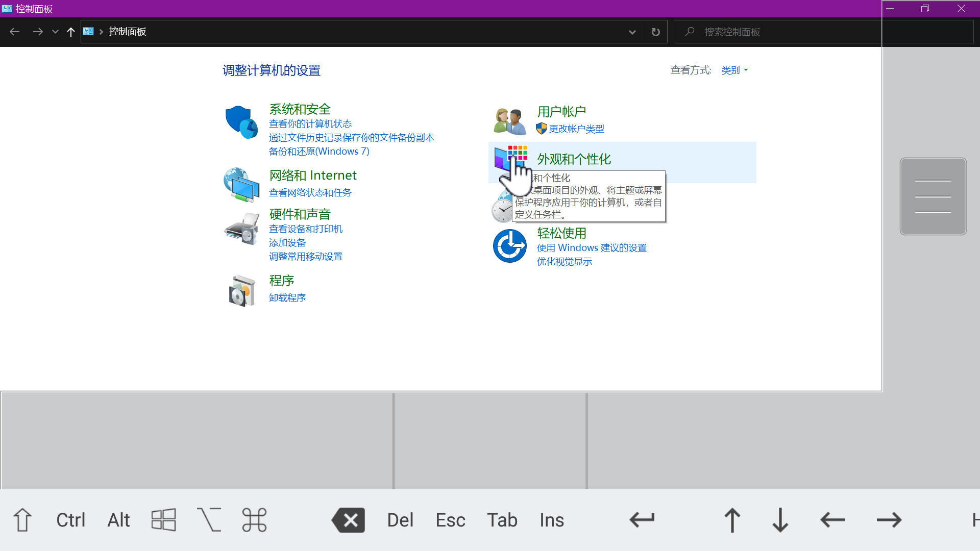The width and height of the screenshot is (980, 551).
Task: Toggle the Shift arrow modifier key
Action: pyautogui.click(x=22, y=520)
